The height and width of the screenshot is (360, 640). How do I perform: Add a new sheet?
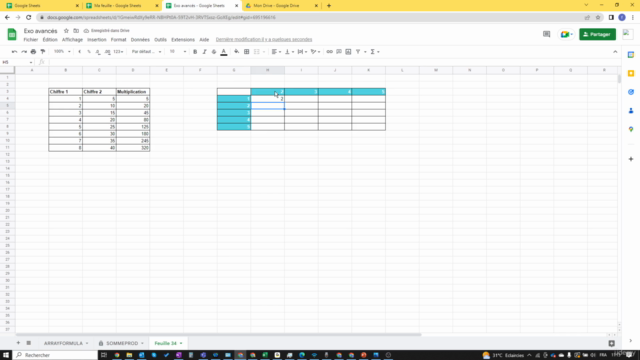coord(18,343)
